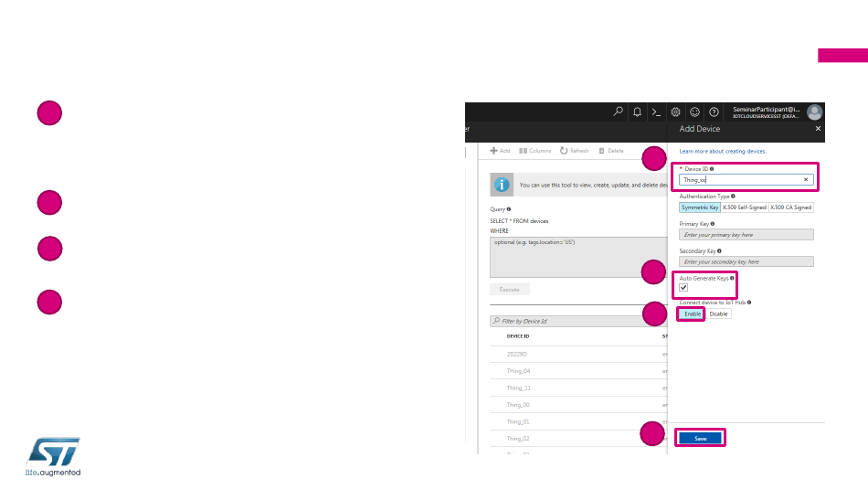
Task: Select X.509 Self-Signed authentication type
Action: 744,207
